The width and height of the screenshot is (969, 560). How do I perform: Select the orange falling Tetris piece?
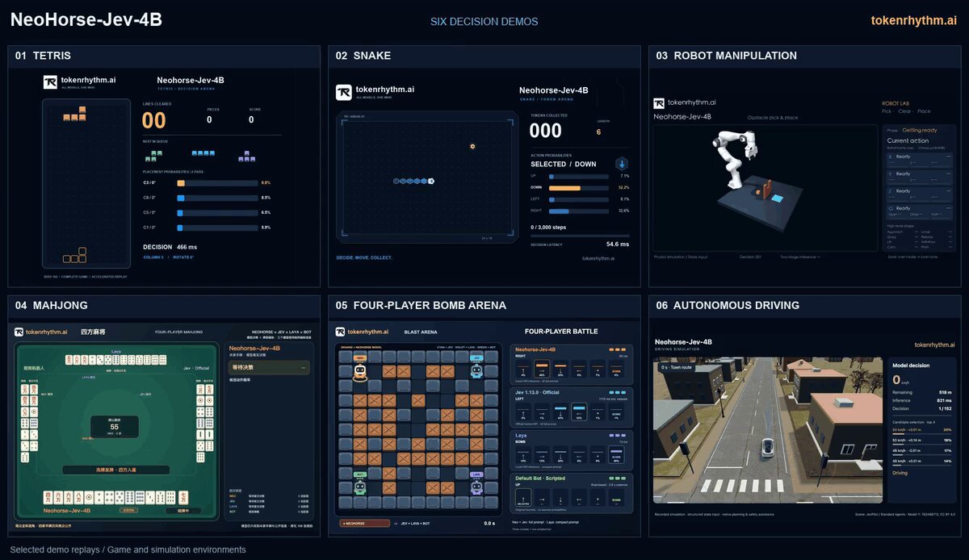pos(74,114)
